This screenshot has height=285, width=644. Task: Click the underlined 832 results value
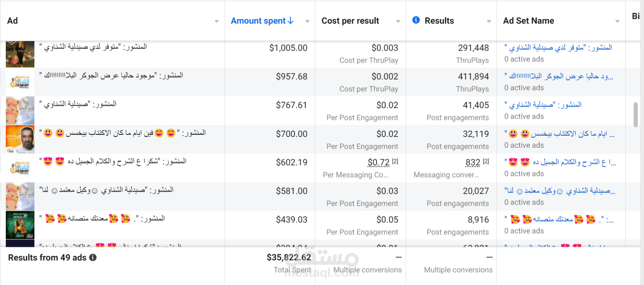point(473,163)
